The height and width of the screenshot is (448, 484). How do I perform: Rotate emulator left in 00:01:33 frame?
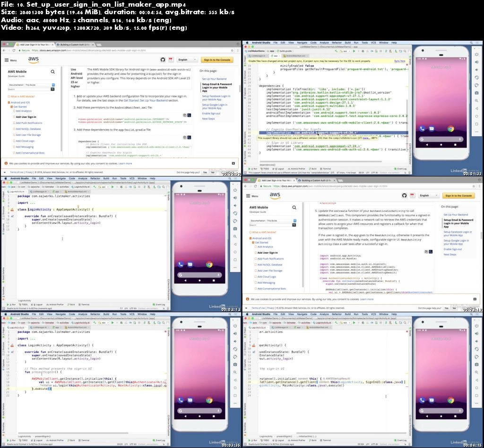pos(476,78)
